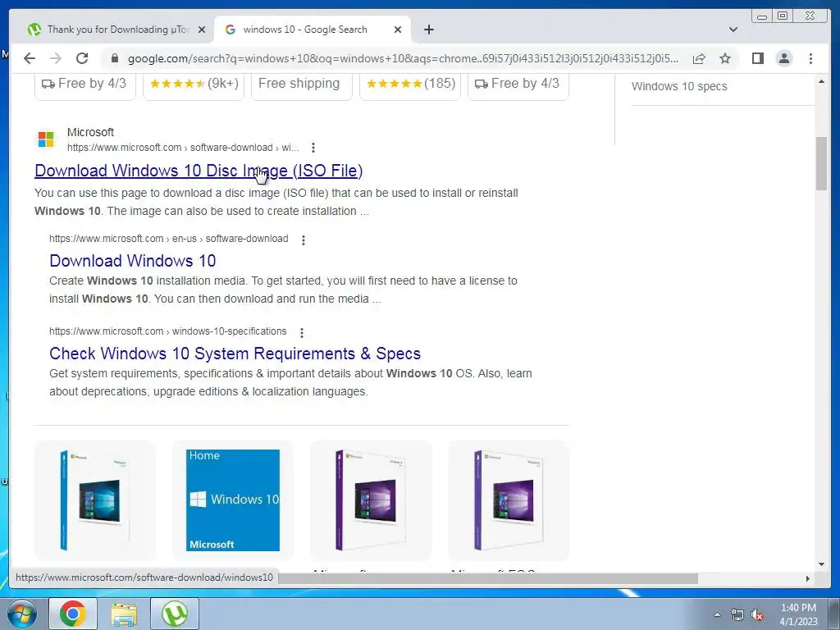Open options for en-us software-download result
Viewport: 840px width, 630px height.
(x=304, y=240)
